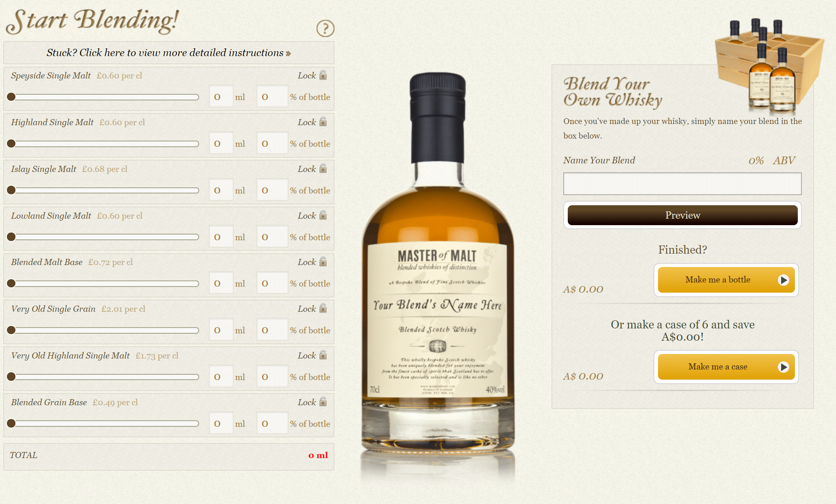The height and width of the screenshot is (504, 836).
Task: Click Make me a case button
Action: pyautogui.click(x=726, y=367)
